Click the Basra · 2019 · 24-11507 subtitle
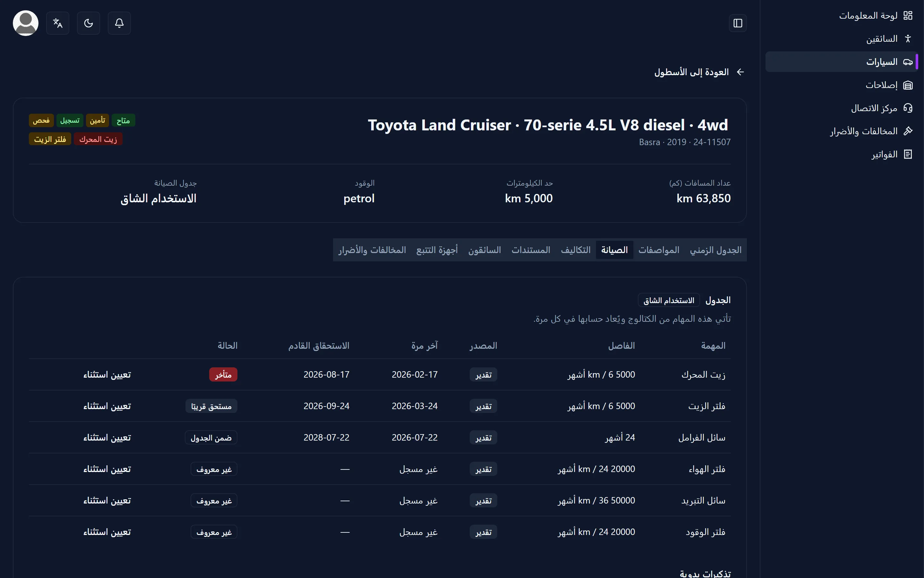Screen dimensions: 924x578 tap(685, 142)
